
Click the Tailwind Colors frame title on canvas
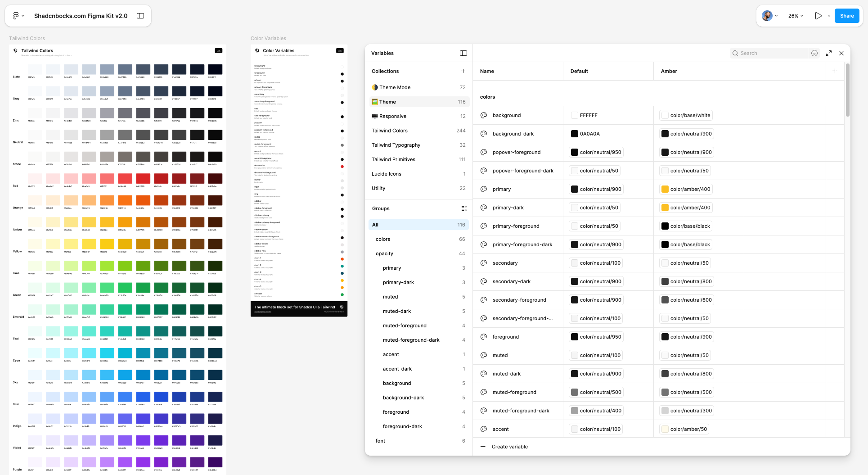tap(27, 38)
